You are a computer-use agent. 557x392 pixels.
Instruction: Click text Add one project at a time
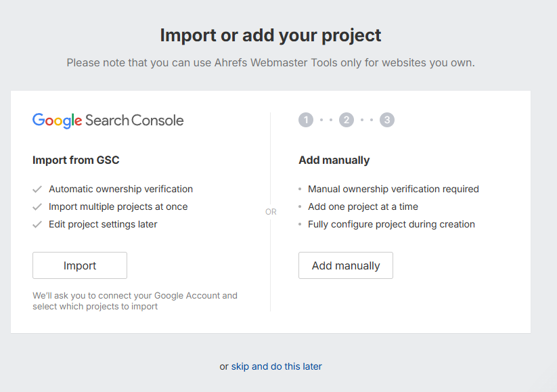pyautogui.click(x=363, y=207)
